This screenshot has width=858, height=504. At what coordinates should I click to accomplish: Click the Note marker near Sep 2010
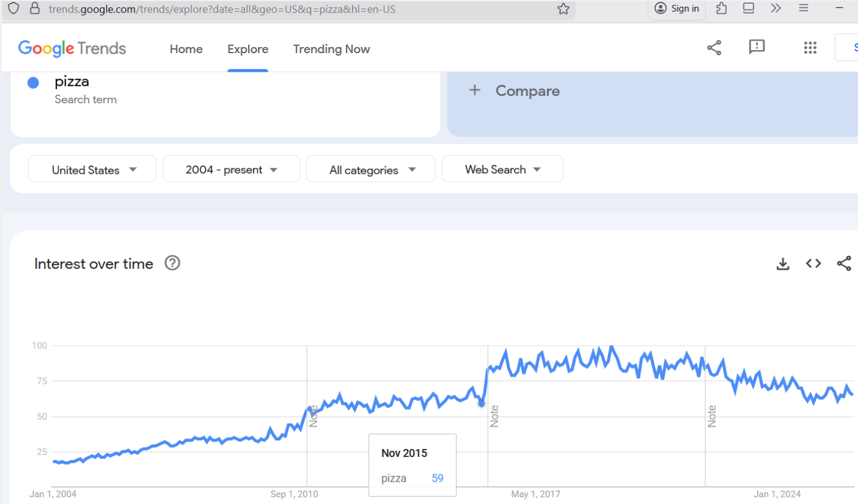coord(314,416)
